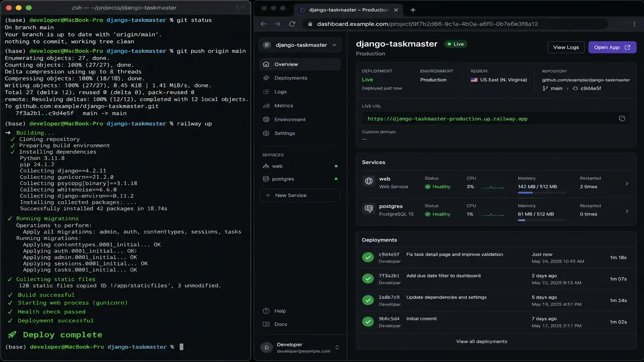
Task: Click the Settings gear icon in the sidebar
Action: 266,133
